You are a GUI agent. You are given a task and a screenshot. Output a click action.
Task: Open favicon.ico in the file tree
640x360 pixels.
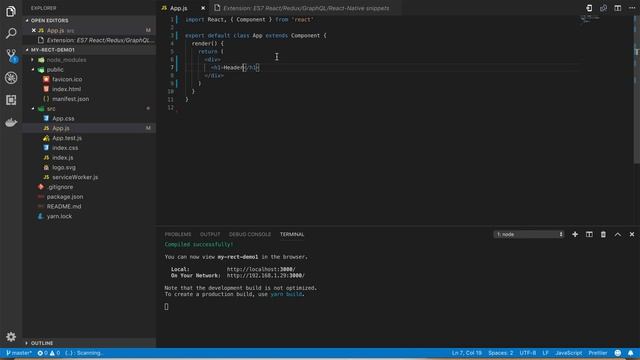[67, 80]
